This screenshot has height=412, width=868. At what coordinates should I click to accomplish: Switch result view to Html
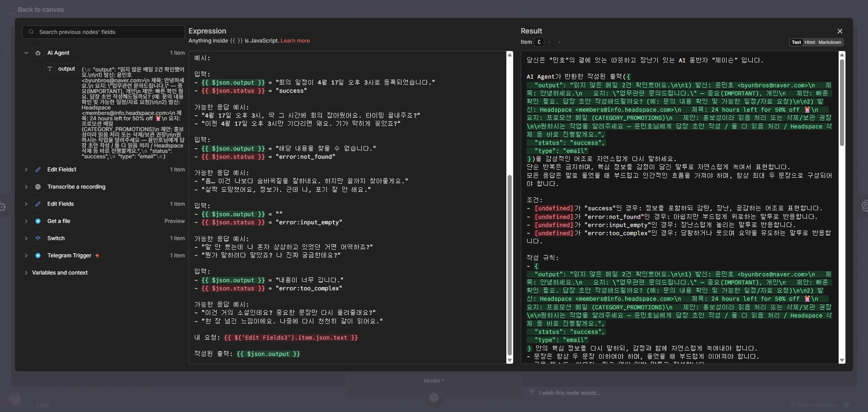coord(809,43)
